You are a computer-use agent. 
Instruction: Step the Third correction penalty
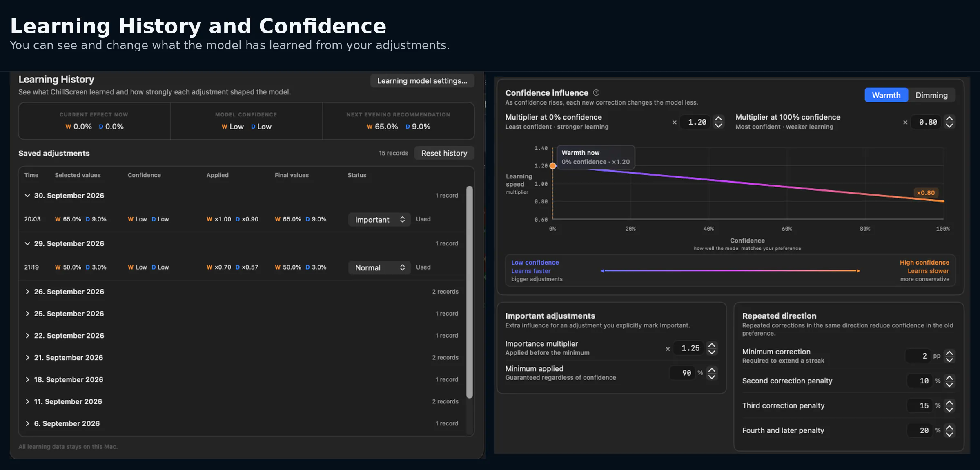point(949,406)
